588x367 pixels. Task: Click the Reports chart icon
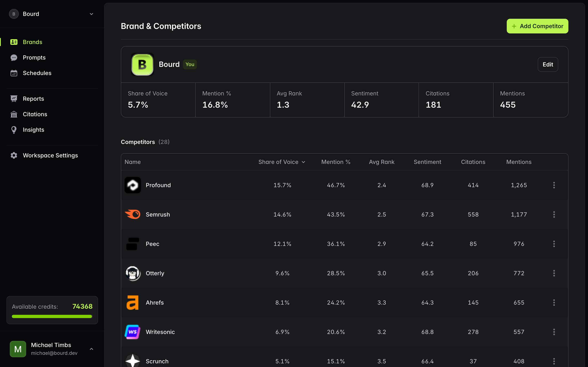click(x=14, y=99)
